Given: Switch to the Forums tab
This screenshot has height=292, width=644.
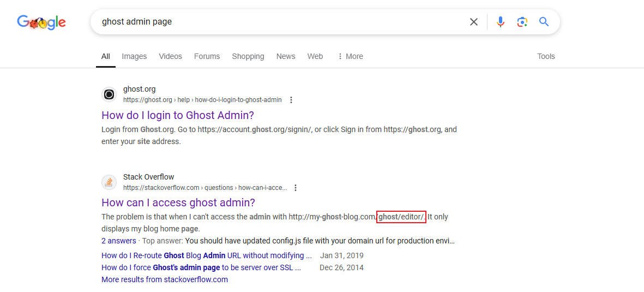Looking at the screenshot, I should click(207, 56).
